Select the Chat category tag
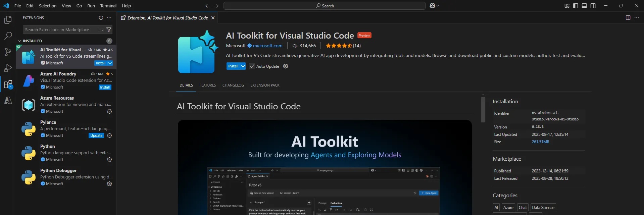The width and height of the screenshot is (644, 215). (x=523, y=208)
